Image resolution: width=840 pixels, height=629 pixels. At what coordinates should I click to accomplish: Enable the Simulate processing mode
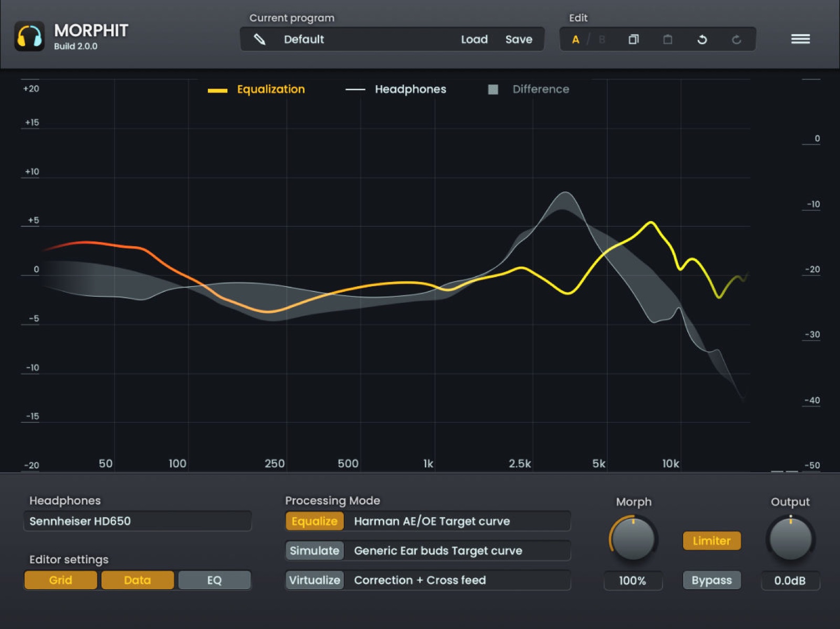coord(314,551)
